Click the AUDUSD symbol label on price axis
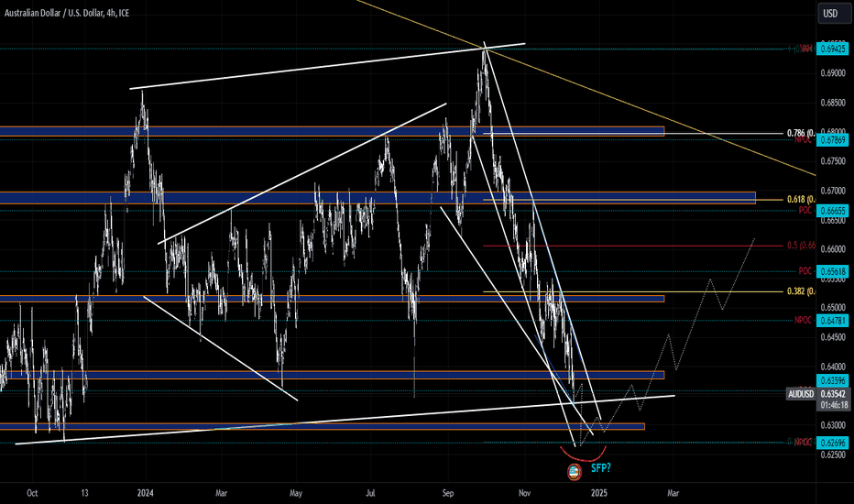Image resolution: width=854 pixels, height=504 pixels. pyautogui.click(x=801, y=394)
